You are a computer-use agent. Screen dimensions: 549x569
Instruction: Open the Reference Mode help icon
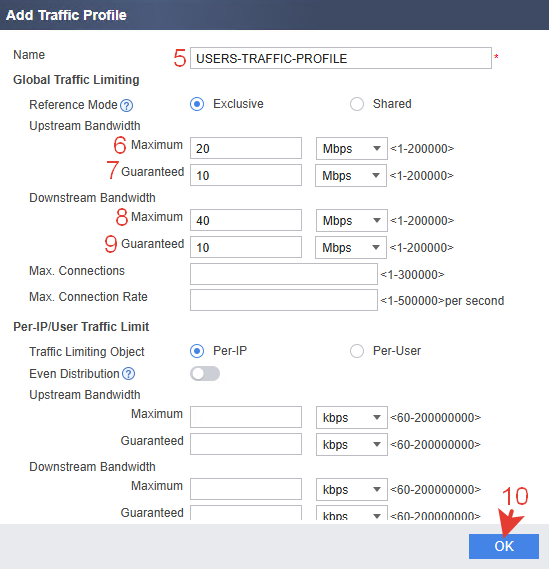tap(126, 106)
